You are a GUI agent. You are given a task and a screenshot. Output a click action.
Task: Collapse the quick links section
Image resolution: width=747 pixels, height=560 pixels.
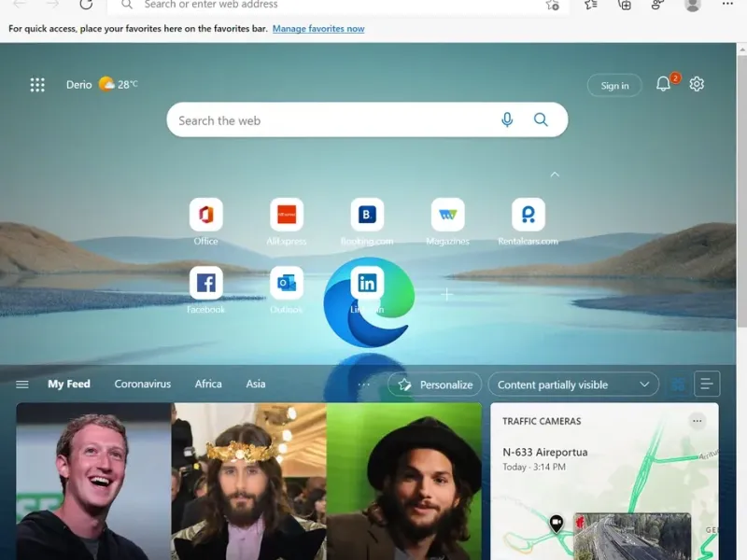[x=555, y=175]
